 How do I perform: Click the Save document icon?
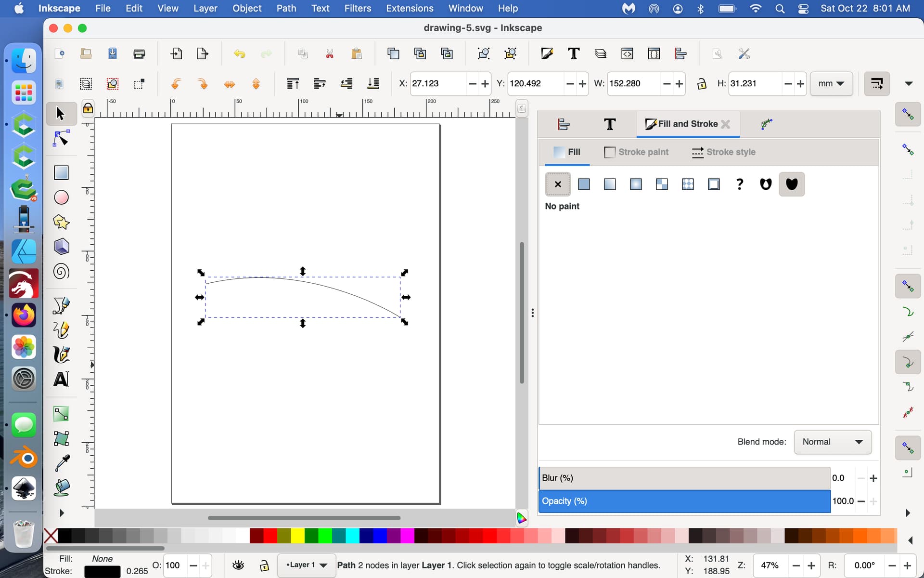[112, 53]
